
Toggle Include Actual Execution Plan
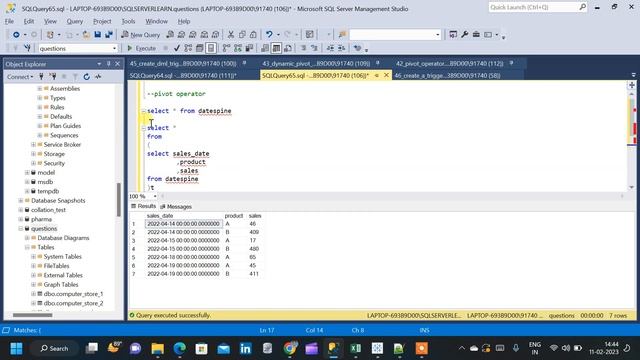pyautogui.click(x=227, y=48)
